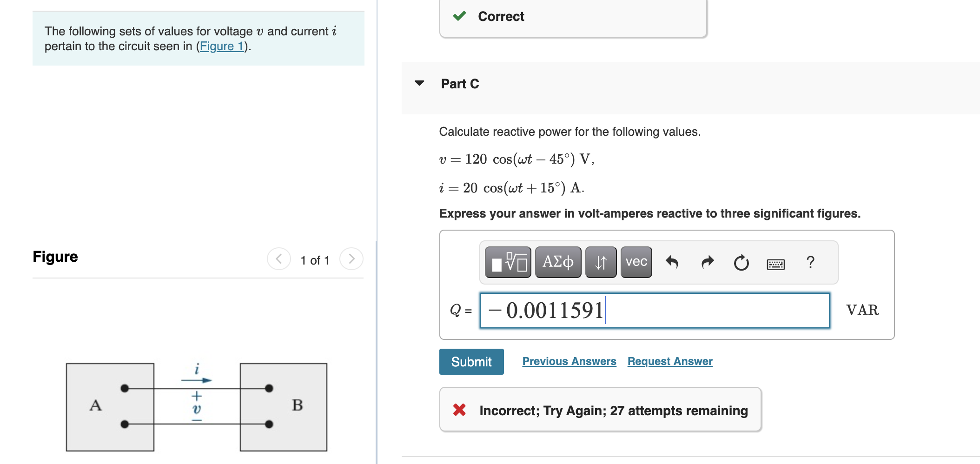Click the previous figure chevron arrow
This screenshot has height=464, width=980.
(278, 259)
